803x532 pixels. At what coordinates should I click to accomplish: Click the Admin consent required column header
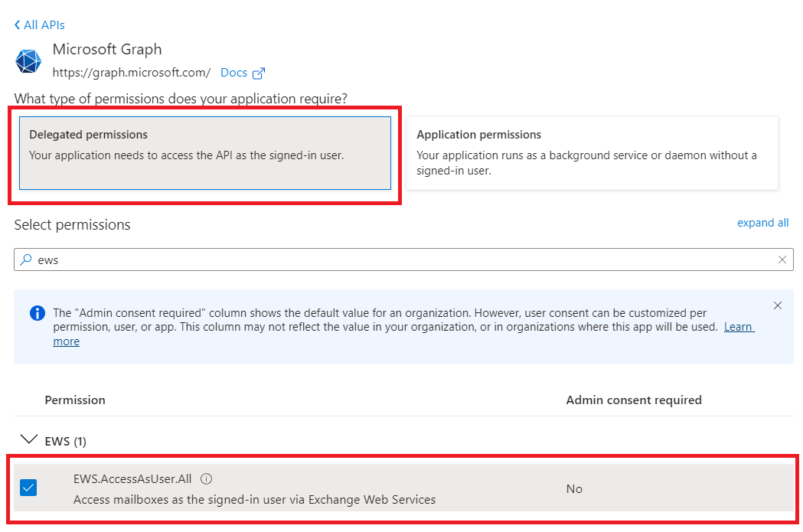pos(634,400)
